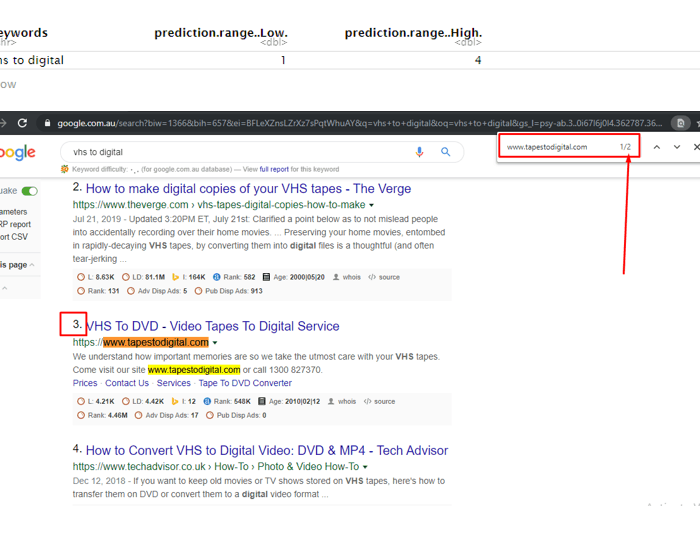
Task: Open the dropdown arrow beside techadvisor.co.uk URL
Action: coord(365,467)
